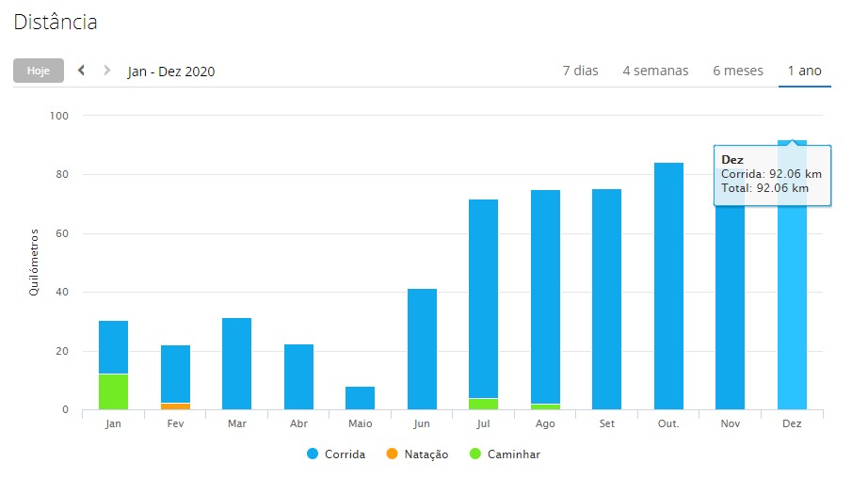Open the 6 meses view
Image resolution: width=868 pixels, height=478 pixels.
[737, 71]
